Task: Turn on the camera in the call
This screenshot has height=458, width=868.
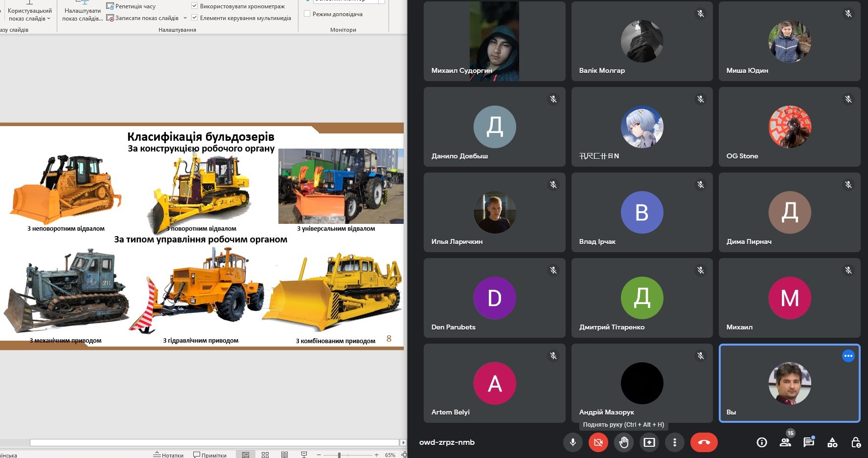Action: click(598, 442)
